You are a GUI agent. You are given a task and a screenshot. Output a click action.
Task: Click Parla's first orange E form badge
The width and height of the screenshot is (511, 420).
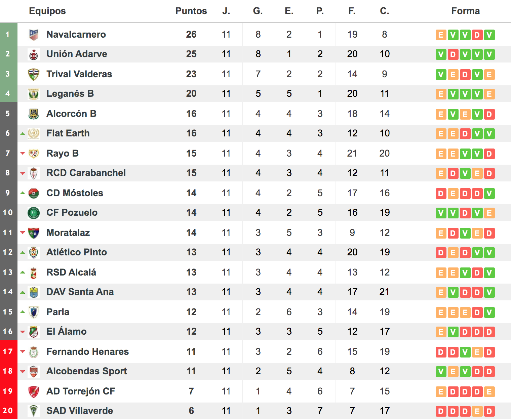click(x=441, y=312)
